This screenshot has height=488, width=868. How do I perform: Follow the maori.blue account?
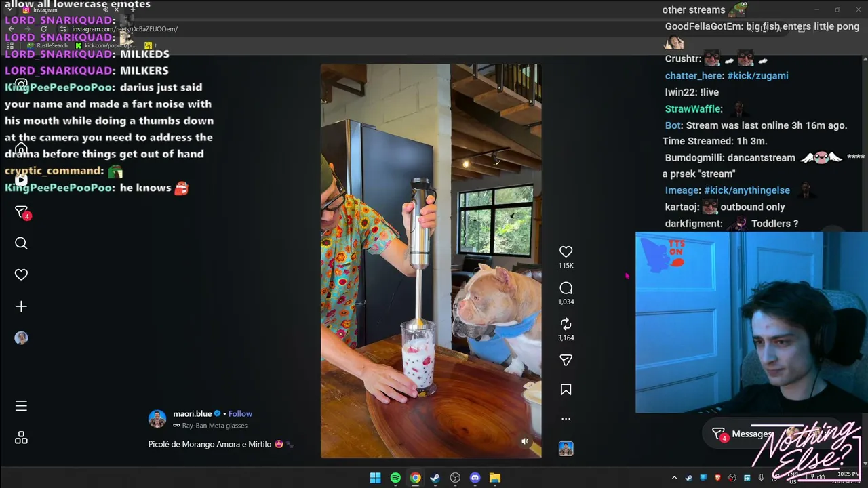coord(240,413)
